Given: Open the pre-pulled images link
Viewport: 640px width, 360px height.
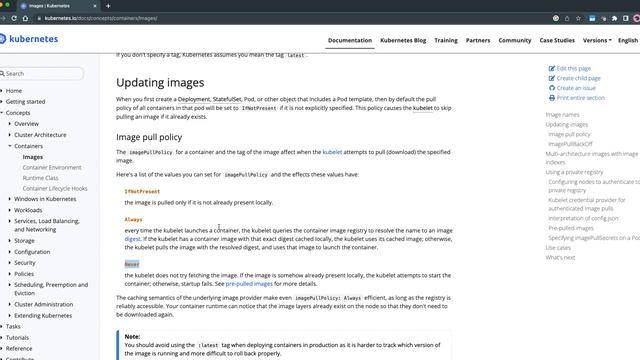Looking at the screenshot, I should coord(249,284).
